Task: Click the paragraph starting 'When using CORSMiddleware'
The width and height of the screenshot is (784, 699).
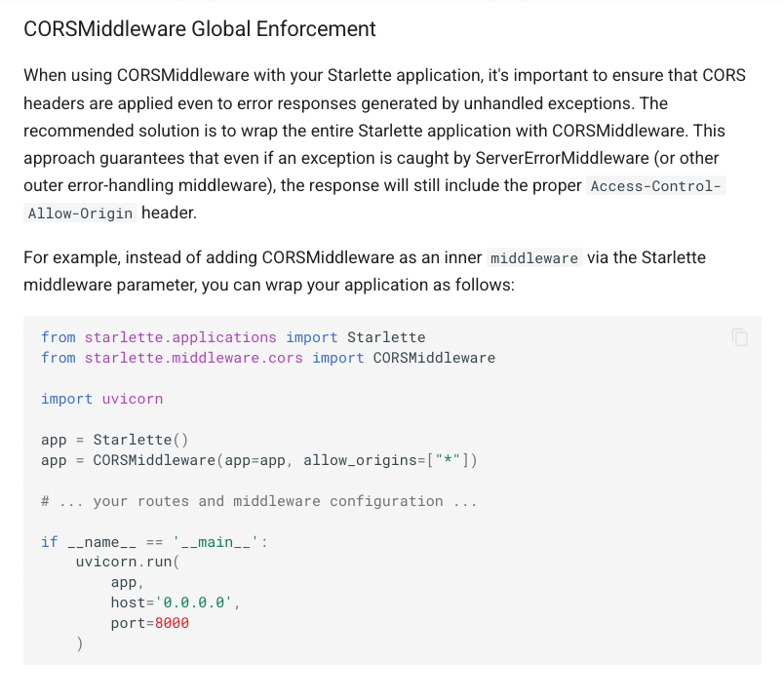Action: 385,144
